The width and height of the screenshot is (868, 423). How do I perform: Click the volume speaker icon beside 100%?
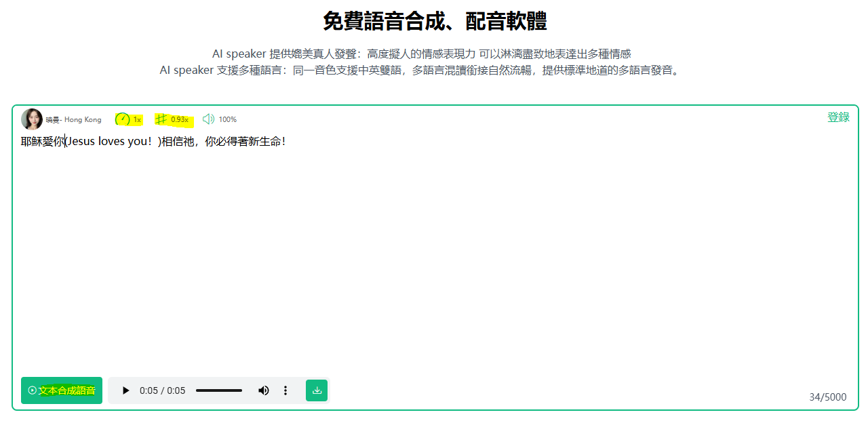point(209,119)
